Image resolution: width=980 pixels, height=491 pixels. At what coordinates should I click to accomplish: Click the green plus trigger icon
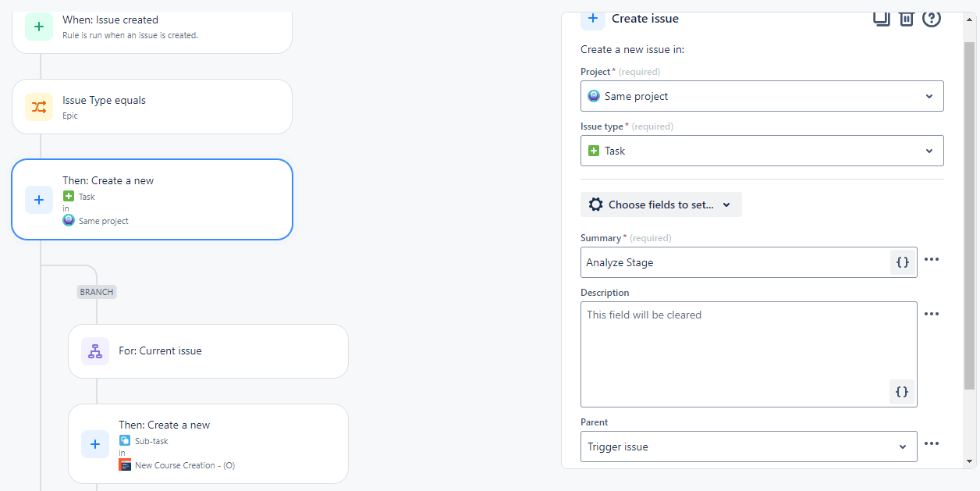click(x=39, y=27)
